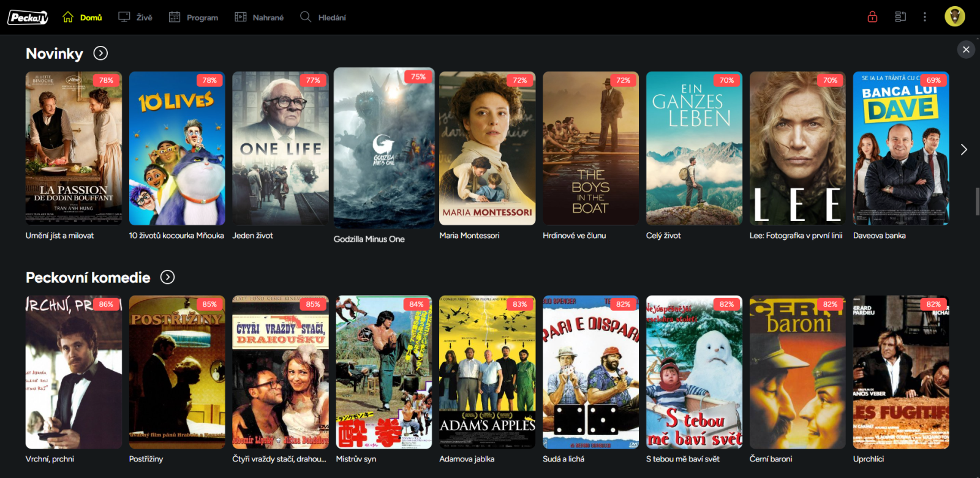Open the three-dot more options menu
Screen dimensions: 980x478
tap(925, 17)
